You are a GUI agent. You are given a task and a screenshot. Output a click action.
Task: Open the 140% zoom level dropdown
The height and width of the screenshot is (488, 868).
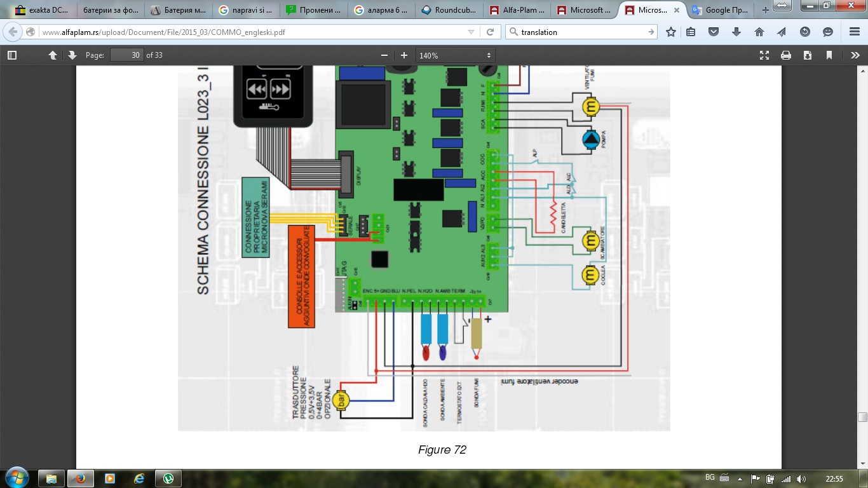click(455, 55)
